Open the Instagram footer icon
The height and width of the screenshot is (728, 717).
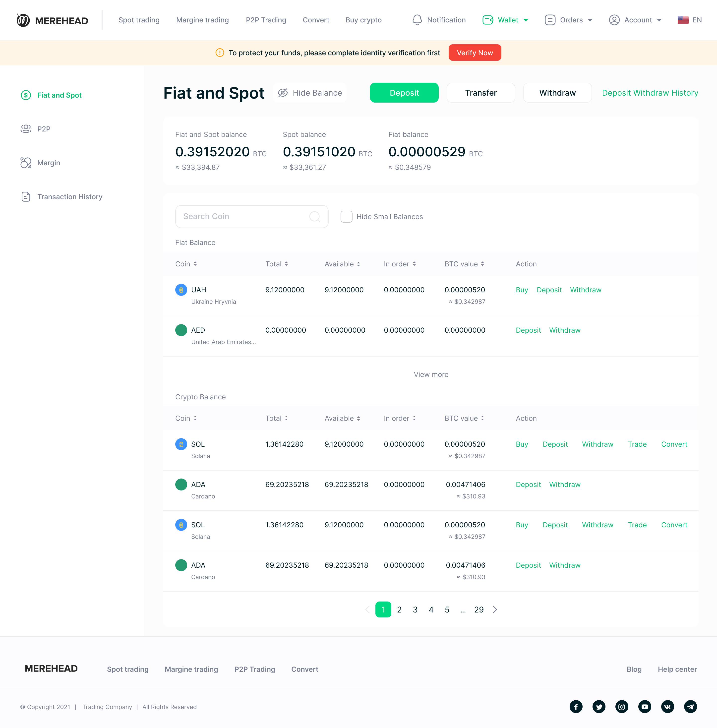(x=621, y=707)
